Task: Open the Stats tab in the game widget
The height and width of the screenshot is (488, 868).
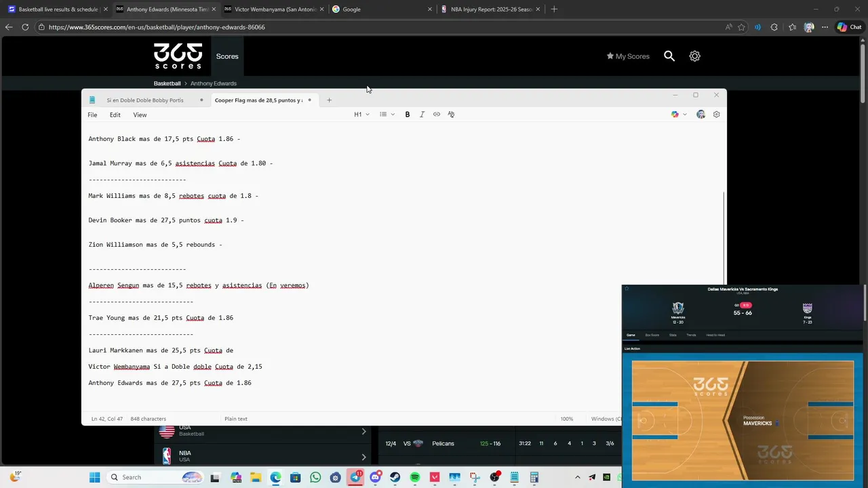Action: point(673,335)
